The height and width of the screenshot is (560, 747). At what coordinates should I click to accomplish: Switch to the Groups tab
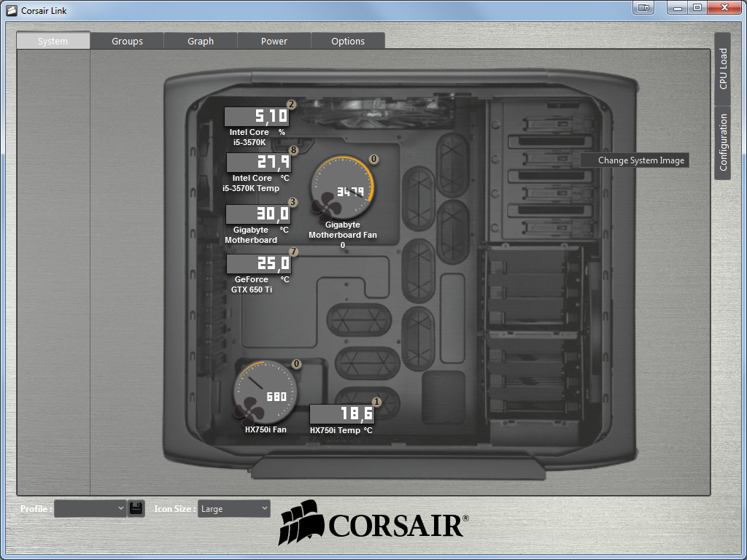[127, 41]
